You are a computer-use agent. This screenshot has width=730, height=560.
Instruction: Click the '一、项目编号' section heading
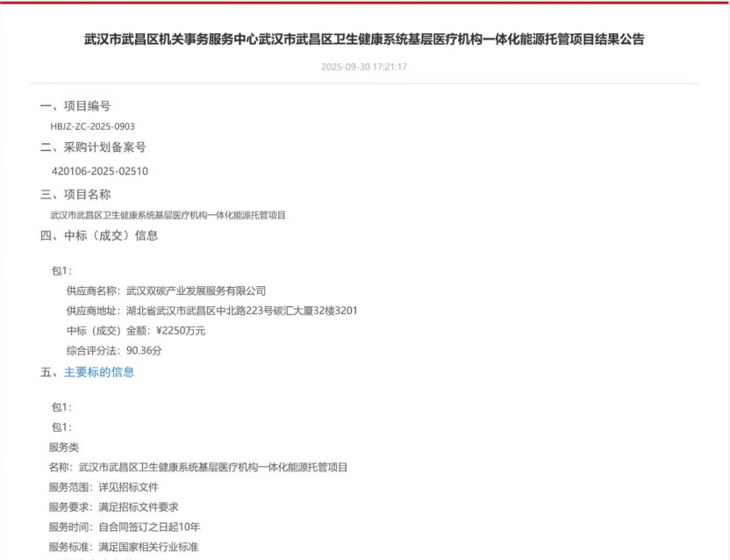coord(75,105)
